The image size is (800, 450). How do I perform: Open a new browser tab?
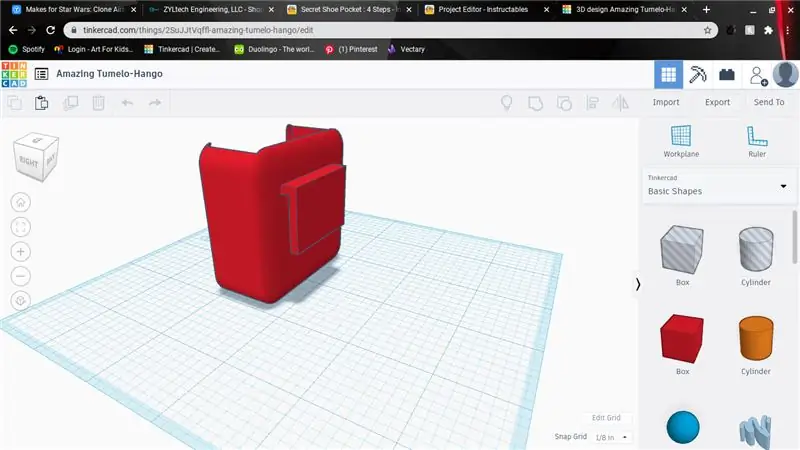tap(706, 9)
